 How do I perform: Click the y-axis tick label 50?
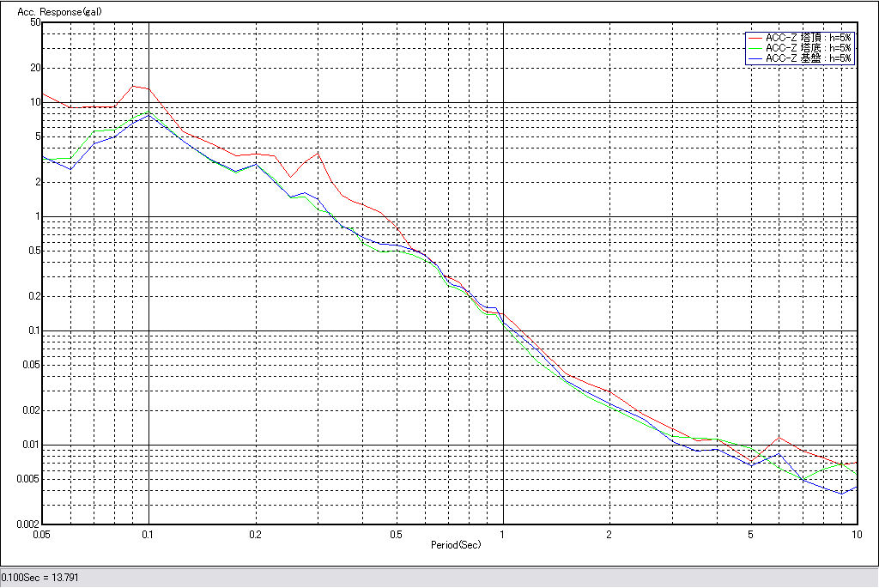[x=35, y=22]
